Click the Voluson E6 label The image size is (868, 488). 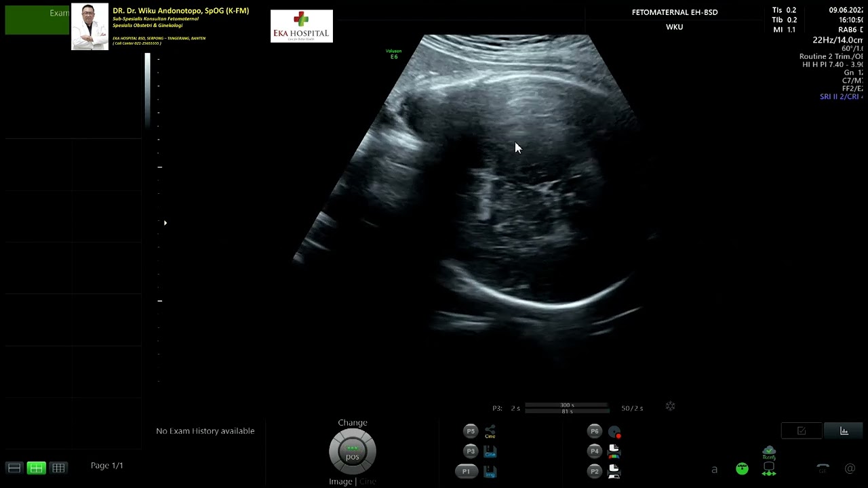(393, 54)
